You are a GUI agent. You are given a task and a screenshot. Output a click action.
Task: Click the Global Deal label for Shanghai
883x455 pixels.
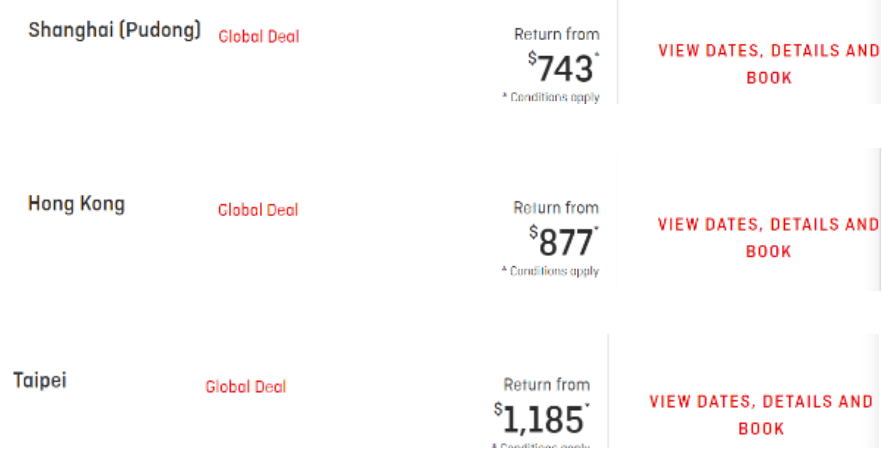pos(258,37)
